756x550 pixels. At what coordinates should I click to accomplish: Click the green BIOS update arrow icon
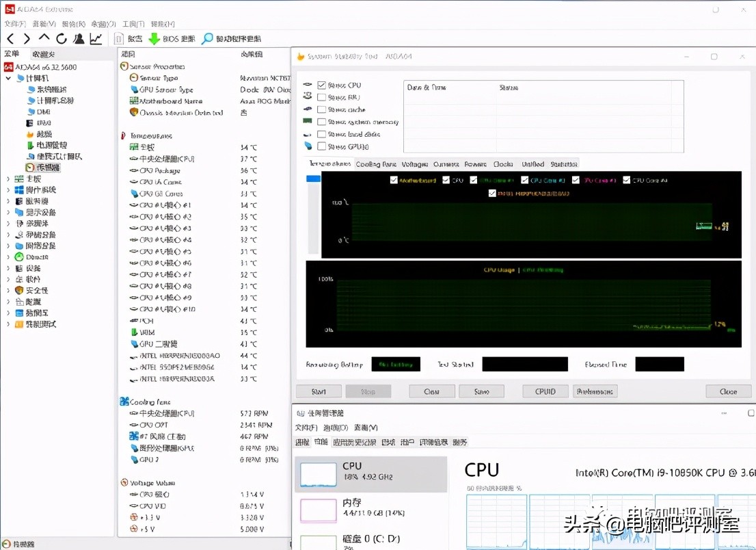click(x=154, y=39)
